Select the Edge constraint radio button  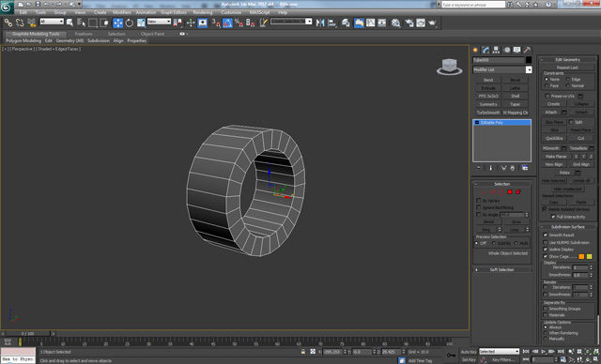tap(568, 79)
